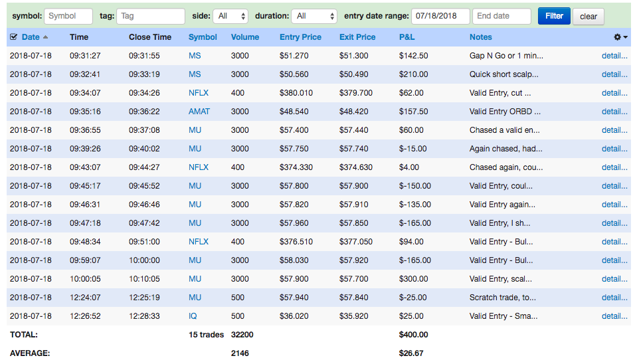Sort table by P&L column header
The width and height of the screenshot is (637, 364).
point(407,37)
